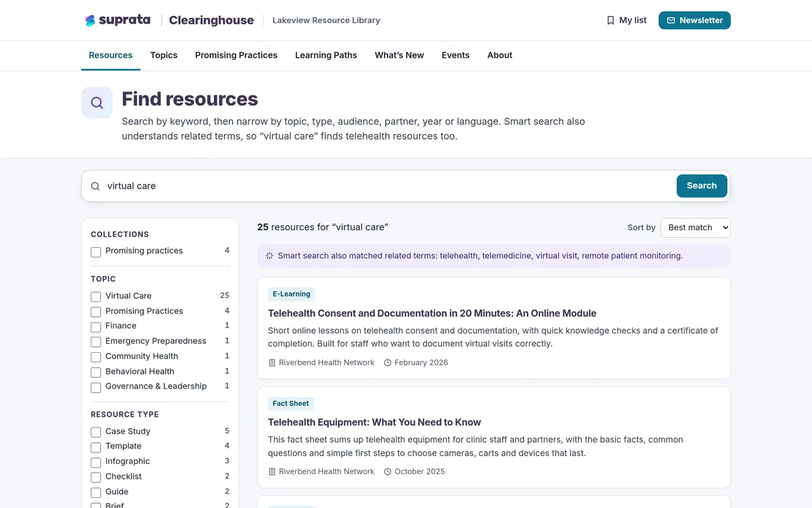Open the Telehealth Consent and Documentation resource title
812x508 pixels.
coord(432,314)
